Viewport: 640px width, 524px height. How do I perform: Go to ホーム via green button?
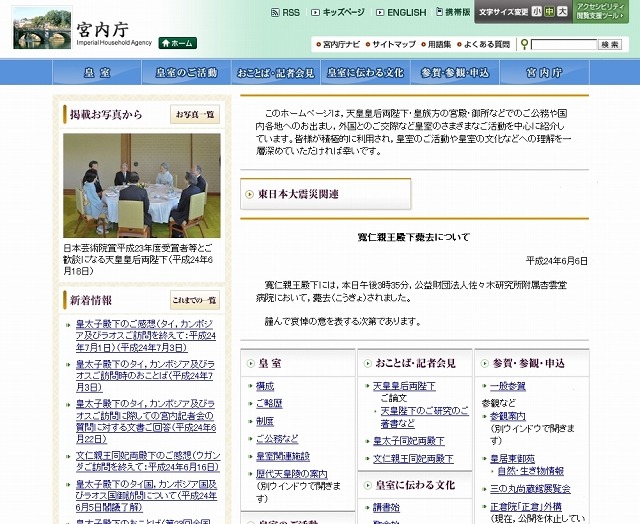(178, 43)
